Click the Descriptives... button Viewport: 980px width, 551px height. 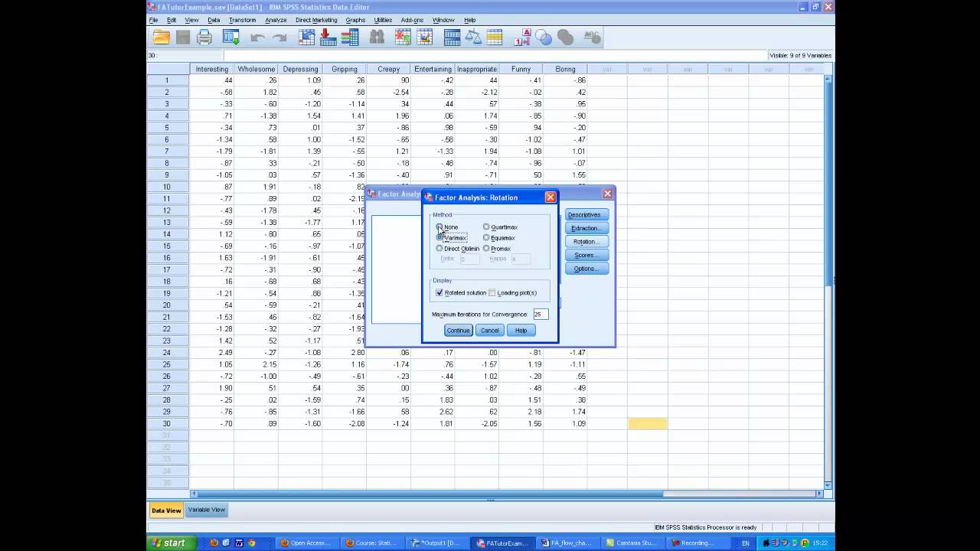(586, 215)
